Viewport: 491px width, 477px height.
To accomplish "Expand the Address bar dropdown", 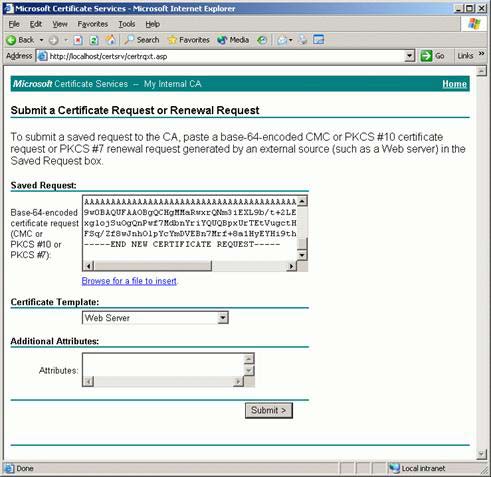I will (410, 56).
